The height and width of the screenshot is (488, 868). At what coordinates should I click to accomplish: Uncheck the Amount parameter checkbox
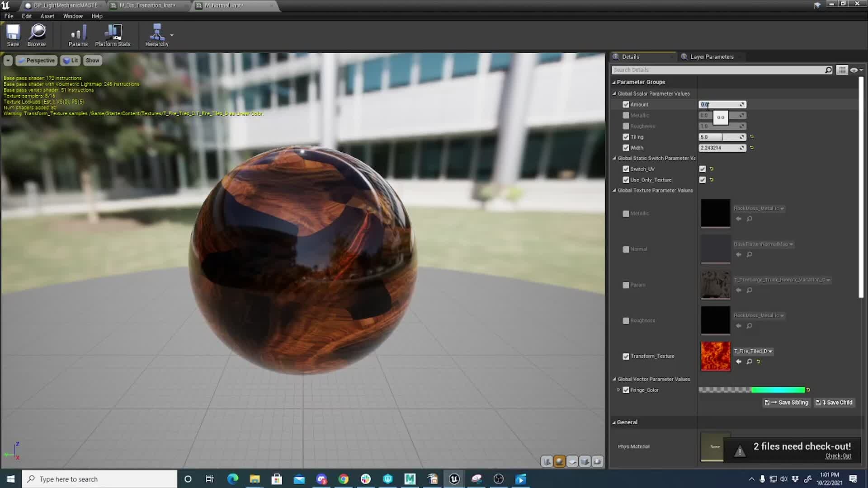tap(626, 104)
